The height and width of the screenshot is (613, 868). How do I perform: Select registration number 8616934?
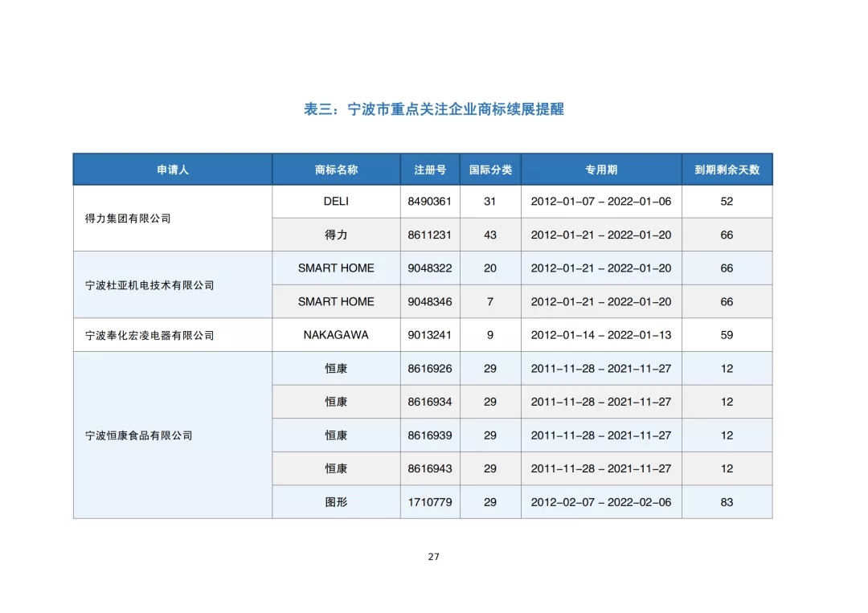click(x=430, y=402)
